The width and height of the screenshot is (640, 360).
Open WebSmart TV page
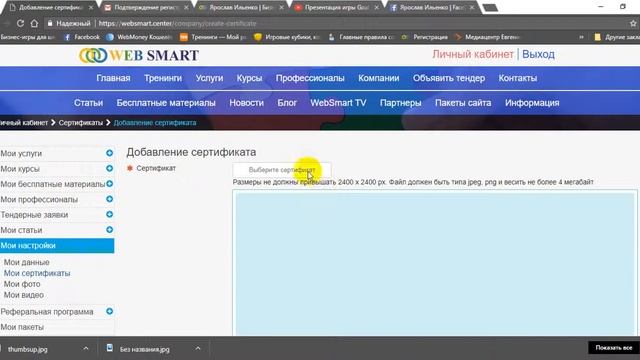pos(338,103)
